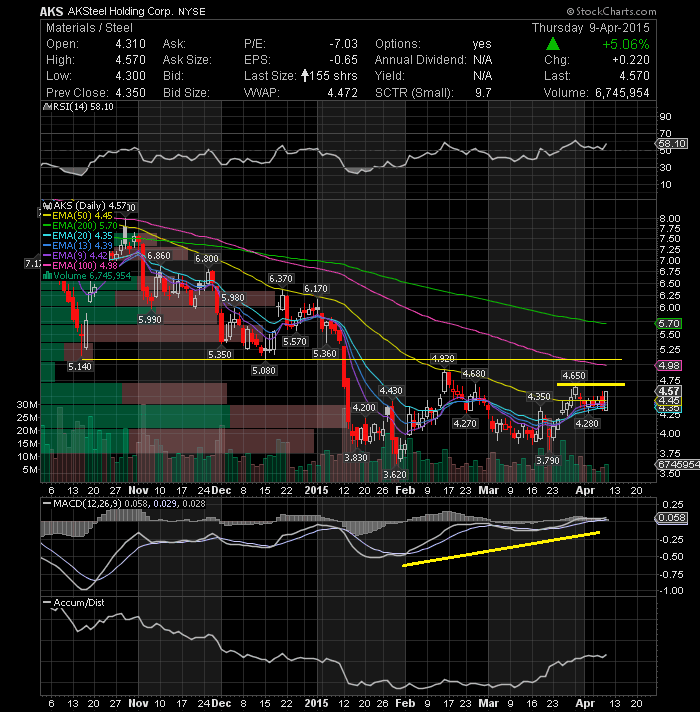This screenshot has width=700, height=712.
Task: Click the 58.10 RSI tag on right axis
Action: pyautogui.click(x=673, y=144)
